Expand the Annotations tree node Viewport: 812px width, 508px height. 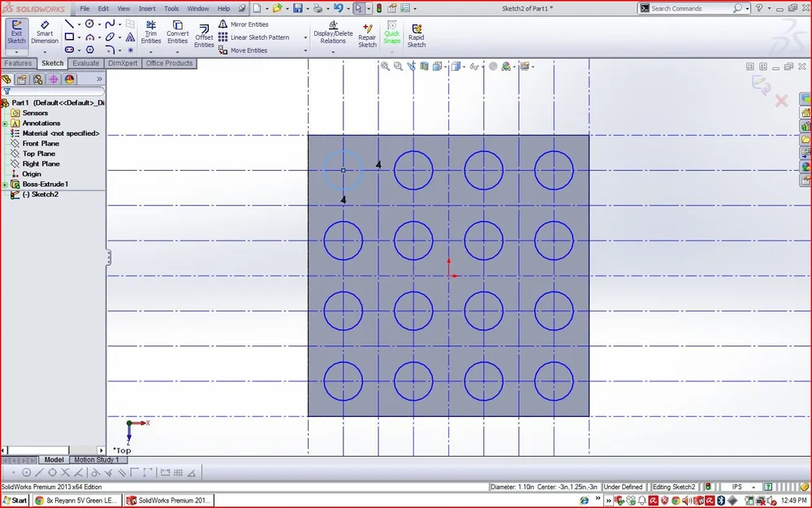5,124
